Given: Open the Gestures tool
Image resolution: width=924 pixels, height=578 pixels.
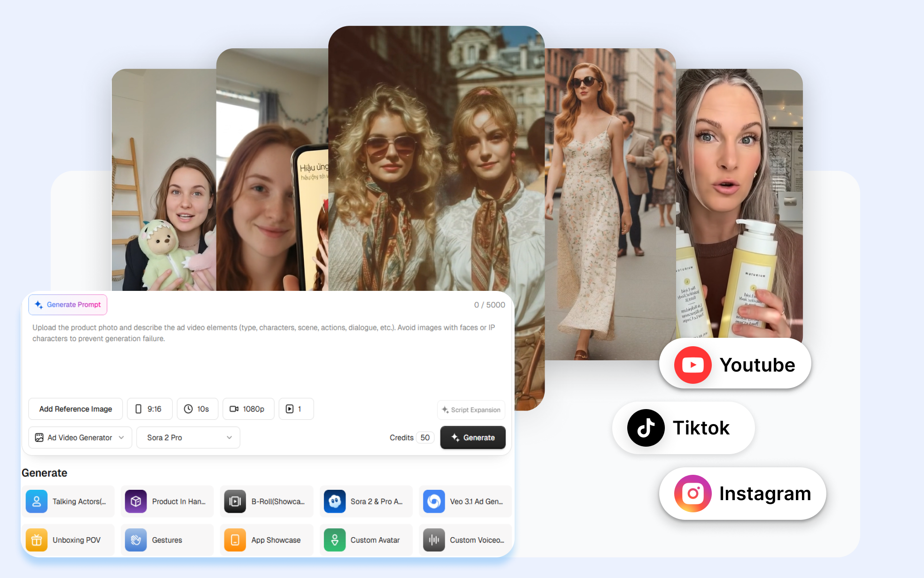Looking at the screenshot, I should pos(167,540).
